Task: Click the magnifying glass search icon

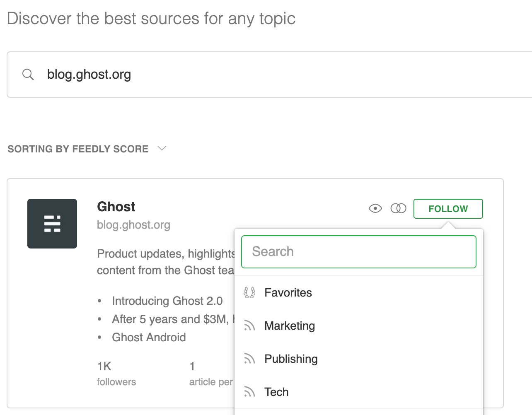Action: [28, 75]
